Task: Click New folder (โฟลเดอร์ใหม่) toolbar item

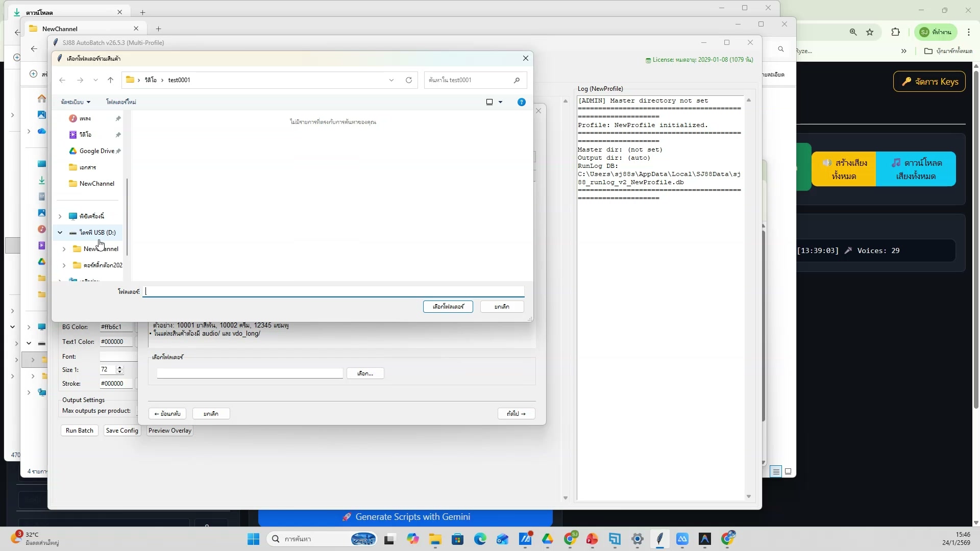Action: pyautogui.click(x=121, y=102)
